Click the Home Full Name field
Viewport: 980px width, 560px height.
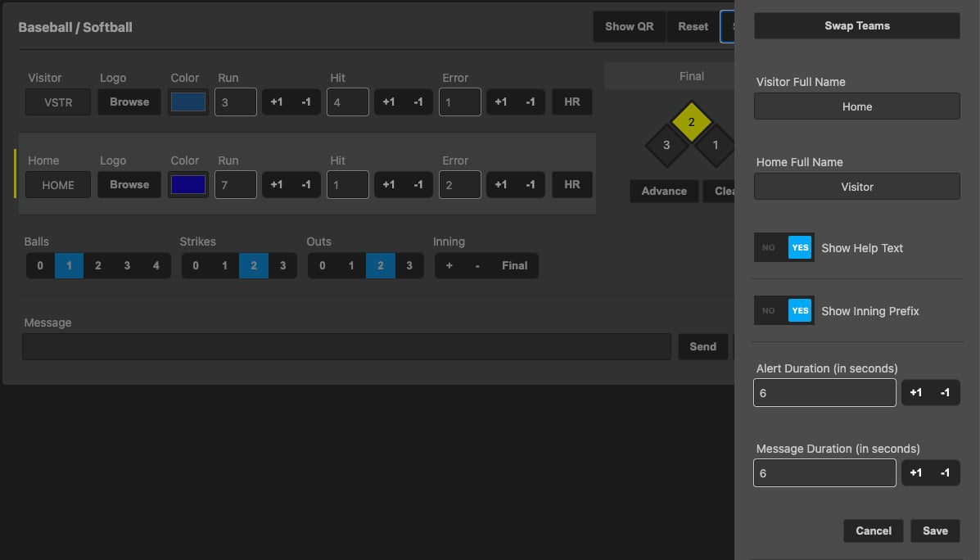(857, 186)
